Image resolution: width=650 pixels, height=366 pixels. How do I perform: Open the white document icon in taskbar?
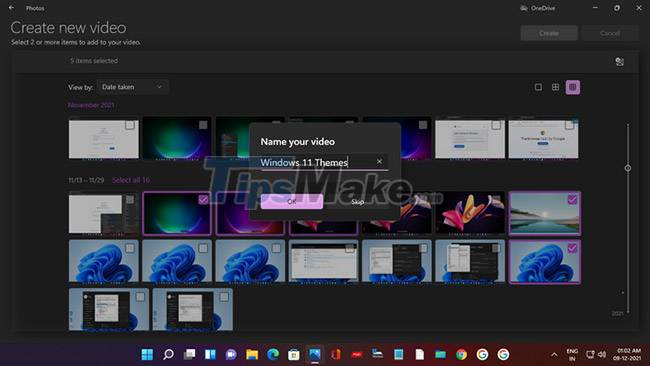pyautogui.click(x=420, y=354)
